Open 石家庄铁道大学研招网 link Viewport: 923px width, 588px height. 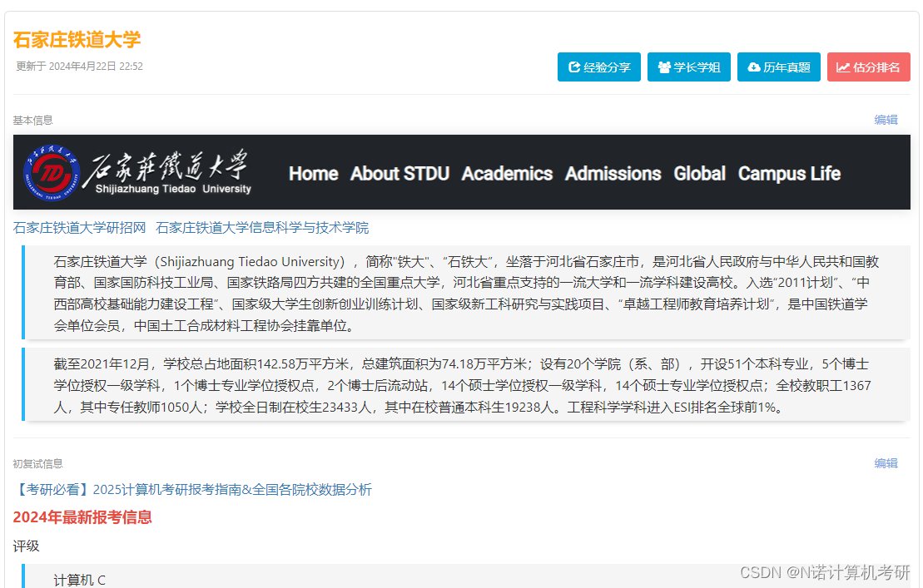coord(79,228)
